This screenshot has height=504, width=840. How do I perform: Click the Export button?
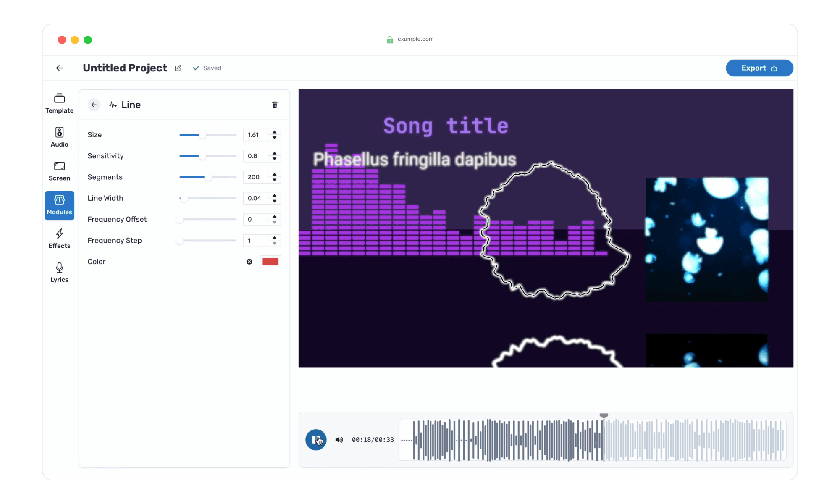tap(759, 68)
